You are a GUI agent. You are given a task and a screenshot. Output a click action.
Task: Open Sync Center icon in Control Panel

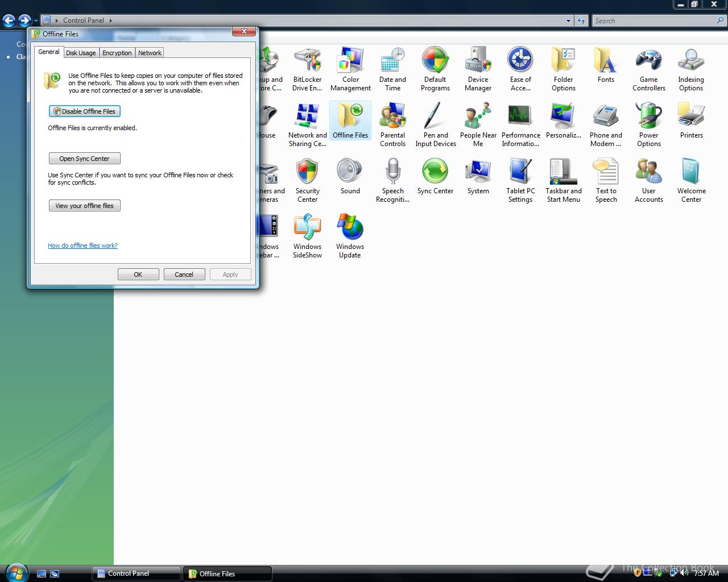[435, 176]
